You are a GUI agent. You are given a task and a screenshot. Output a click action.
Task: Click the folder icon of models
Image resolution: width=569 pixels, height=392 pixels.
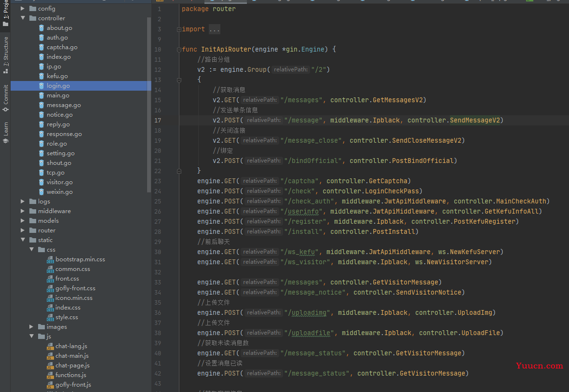(33, 220)
